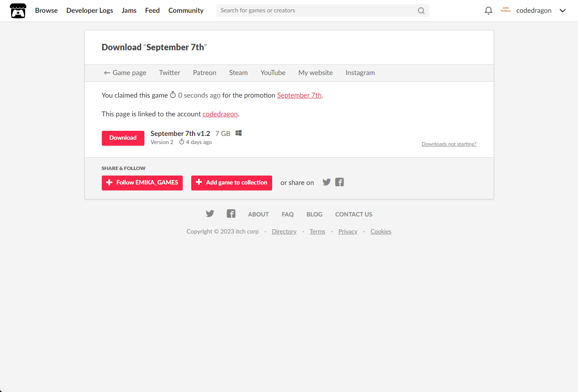Image resolution: width=578 pixels, height=392 pixels.
Task: Open the developer's Twitter link
Action: point(170,73)
